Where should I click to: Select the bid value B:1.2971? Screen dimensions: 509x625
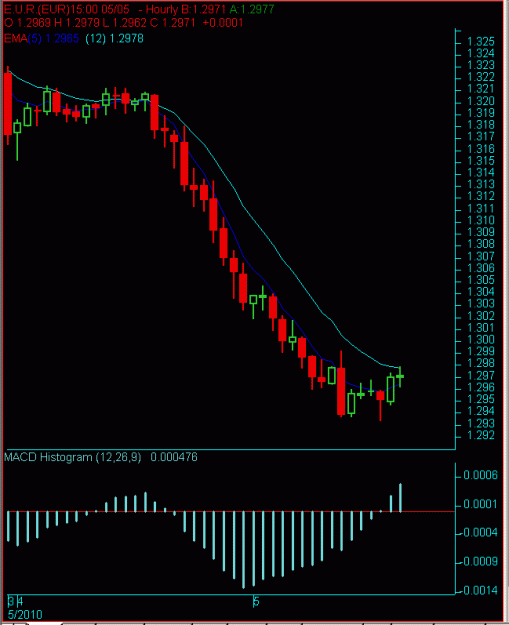tap(202, 9)
